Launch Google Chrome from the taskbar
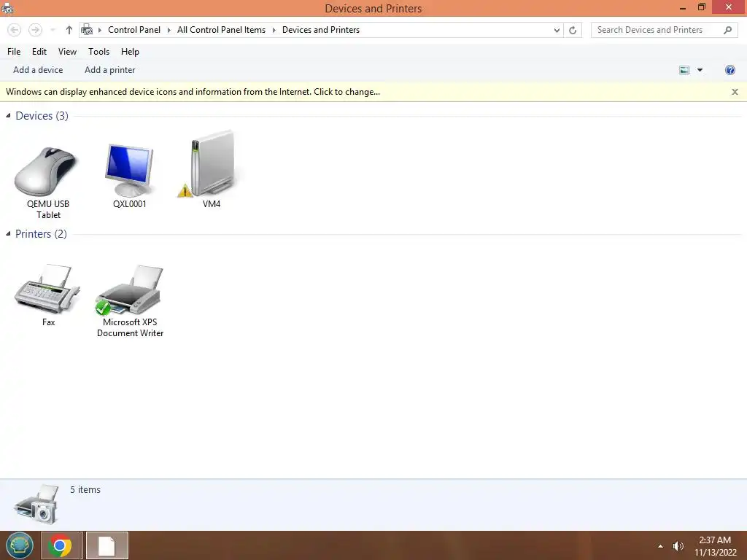Screen dimensions: 747x560 60,545
